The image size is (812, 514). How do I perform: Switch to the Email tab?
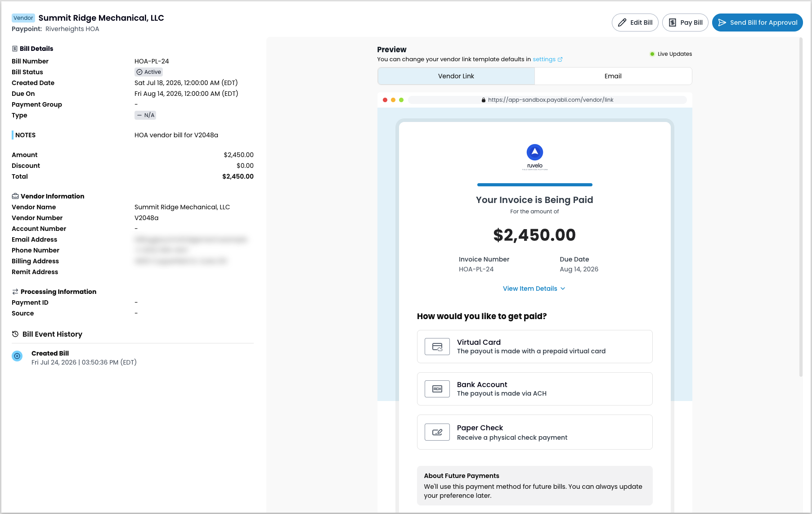(613, 76)
